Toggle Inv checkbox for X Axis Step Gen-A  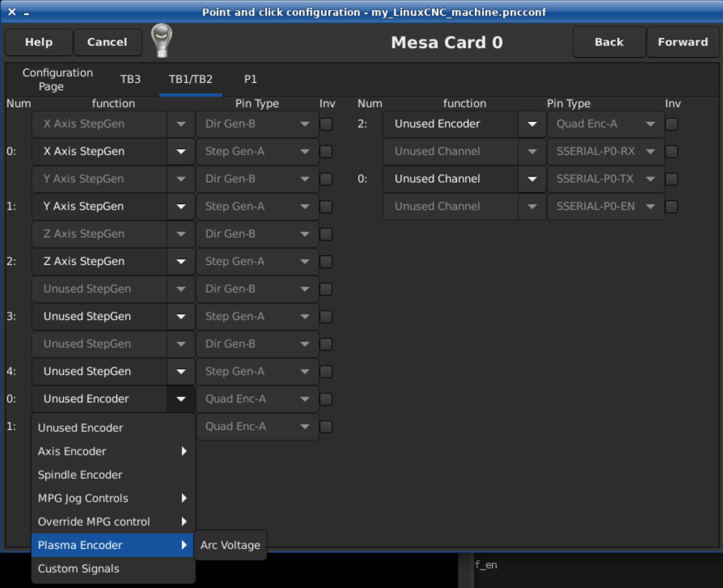point(326,152)
